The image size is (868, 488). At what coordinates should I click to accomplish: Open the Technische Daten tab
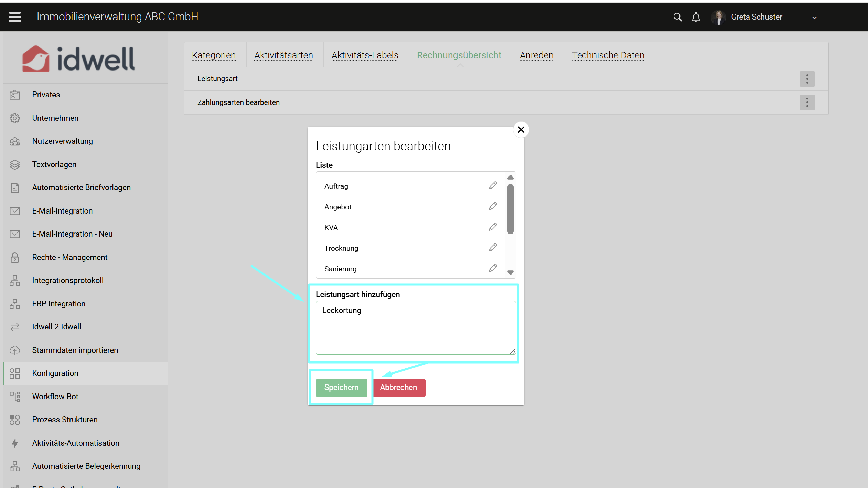coord(608,55)
